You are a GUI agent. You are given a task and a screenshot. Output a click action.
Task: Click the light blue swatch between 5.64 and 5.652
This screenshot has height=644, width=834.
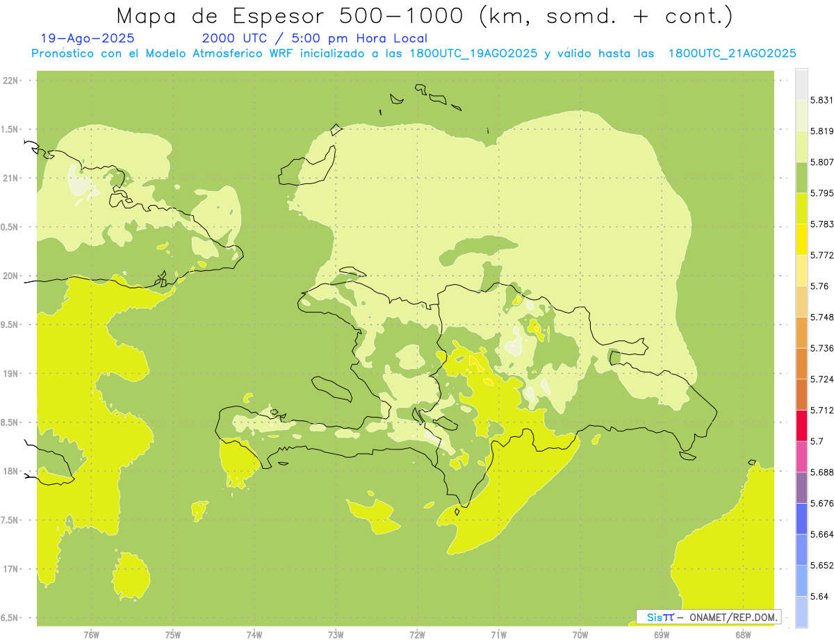point(801,580)
